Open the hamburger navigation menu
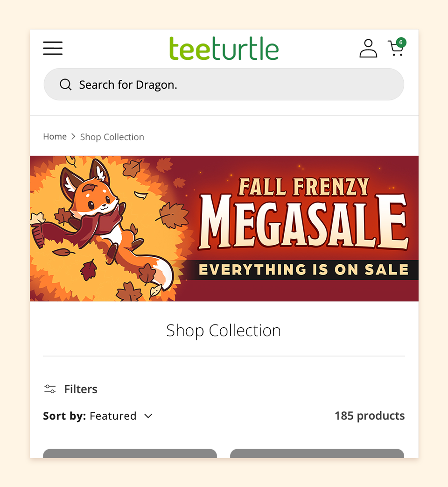The width and height of the screenshot is (448, 487). point(53,48)
